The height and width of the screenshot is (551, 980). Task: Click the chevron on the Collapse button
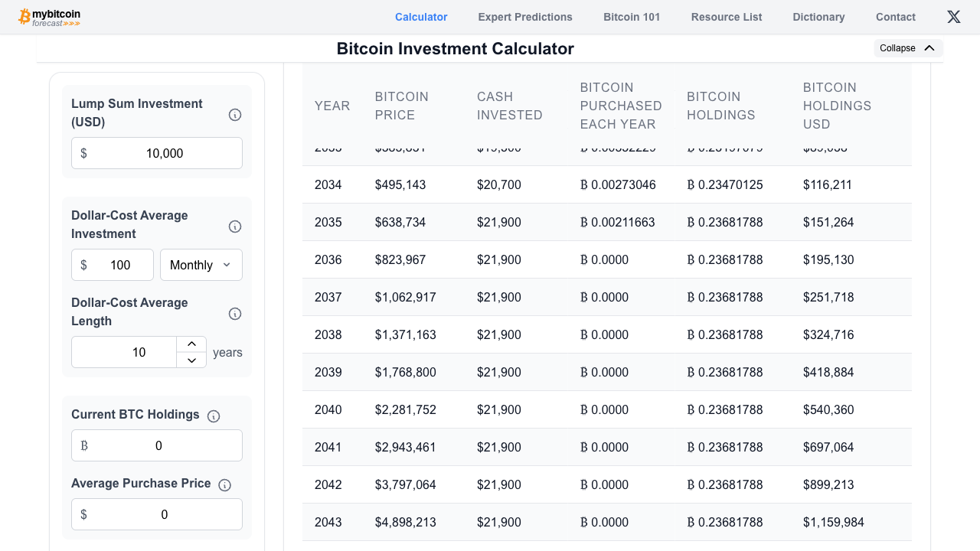[x=929, y=47]
